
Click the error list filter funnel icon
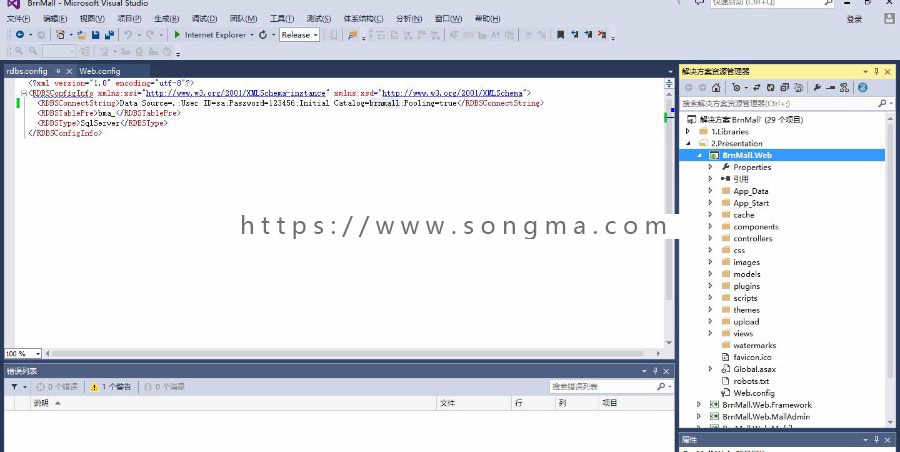click(x=14, y=387)
